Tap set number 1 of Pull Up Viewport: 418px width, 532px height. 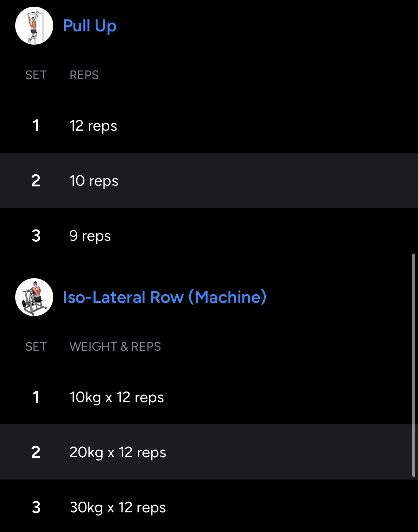pos(36,126)
